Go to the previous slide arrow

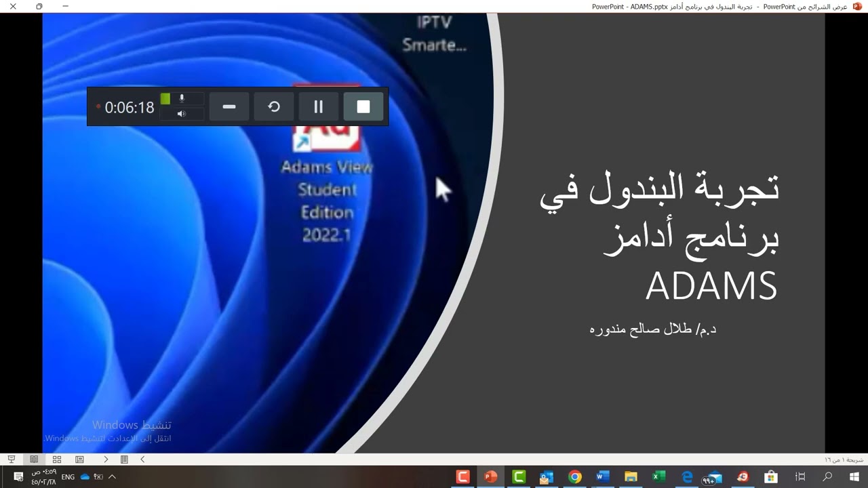(142, 460)
